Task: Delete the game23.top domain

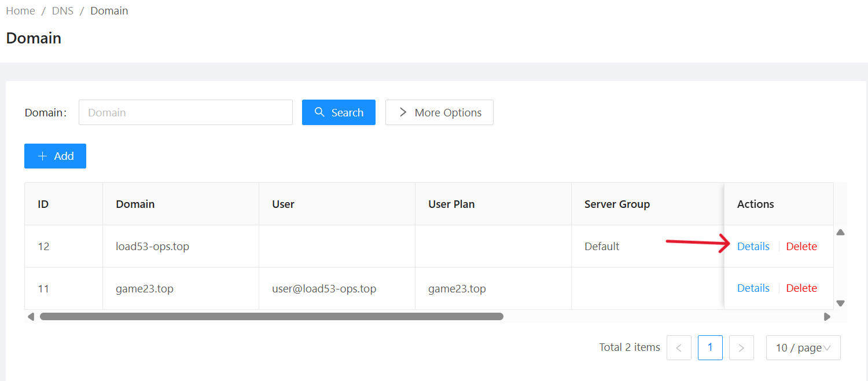Action: [801, 288]
